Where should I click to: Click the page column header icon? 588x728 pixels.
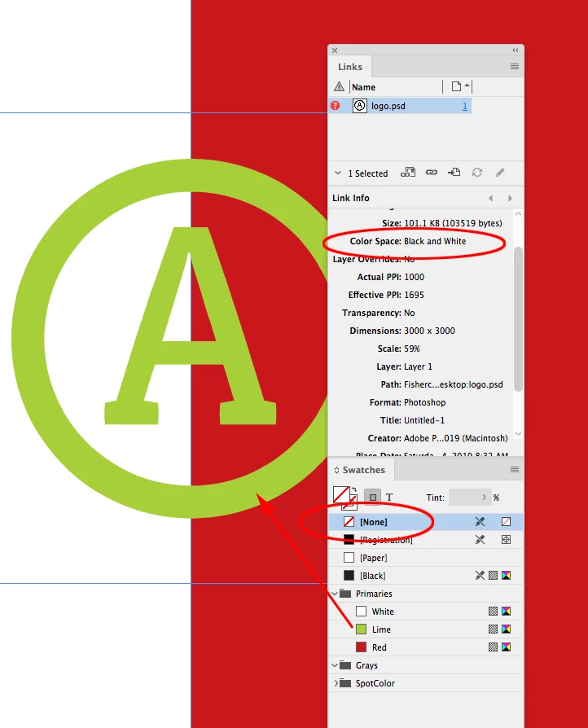(x=456, y=87)
